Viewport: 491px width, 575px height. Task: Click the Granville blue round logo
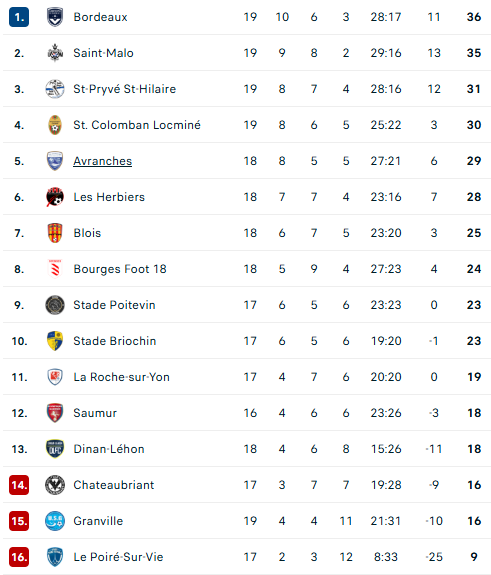[x=55, y=521]
